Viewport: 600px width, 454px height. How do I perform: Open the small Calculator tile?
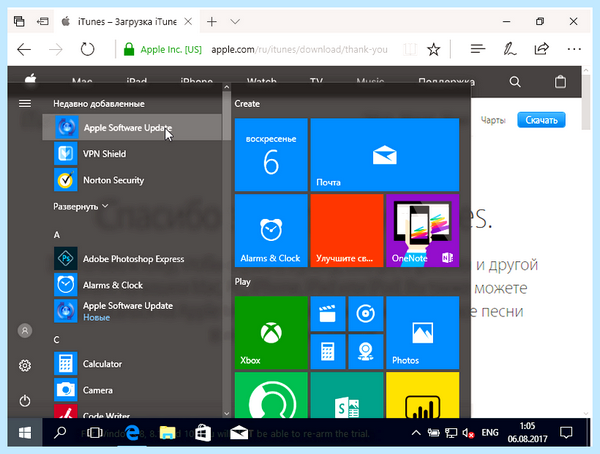328,351
